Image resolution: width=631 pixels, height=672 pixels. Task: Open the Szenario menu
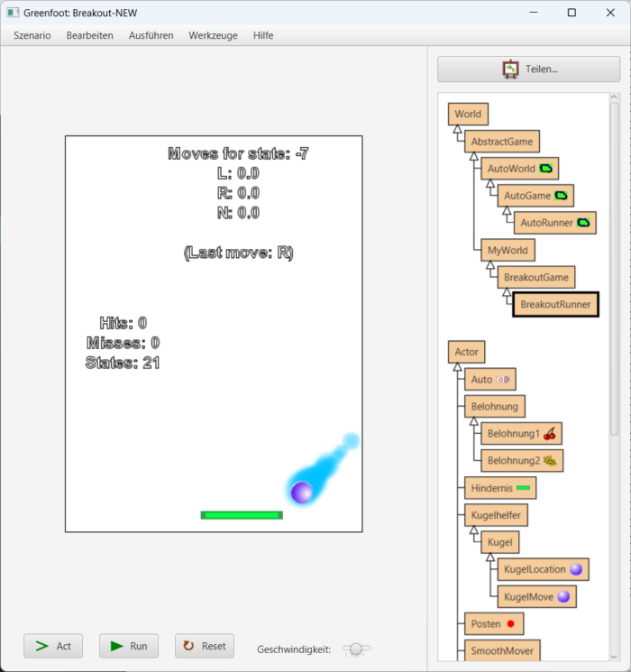coord(32,35)
